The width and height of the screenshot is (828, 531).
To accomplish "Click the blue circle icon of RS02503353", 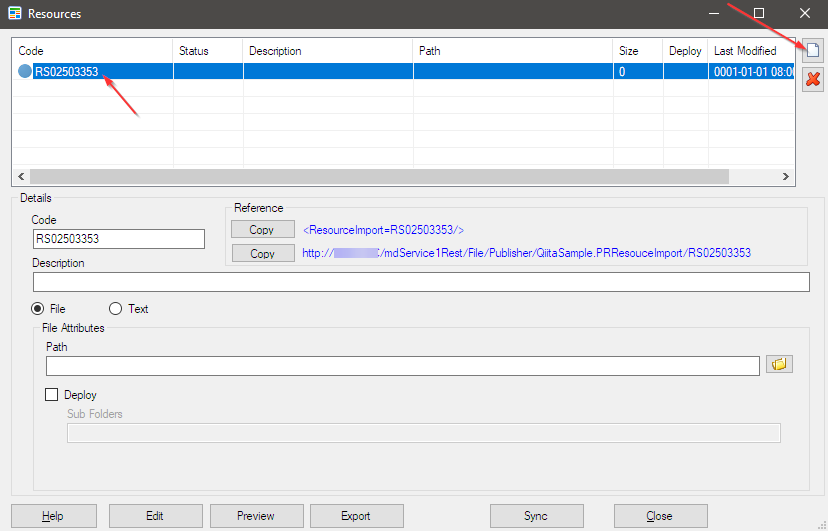I will click(25, 71).
